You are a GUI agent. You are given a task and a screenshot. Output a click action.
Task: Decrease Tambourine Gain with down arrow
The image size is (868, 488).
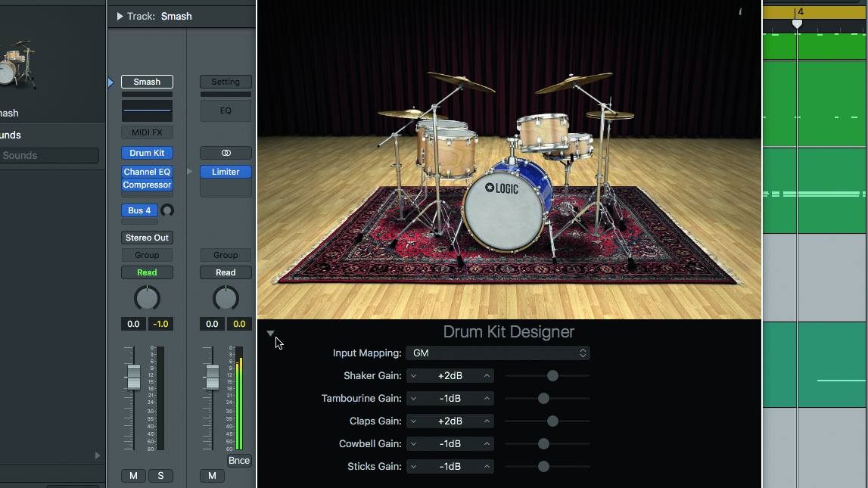413,399
